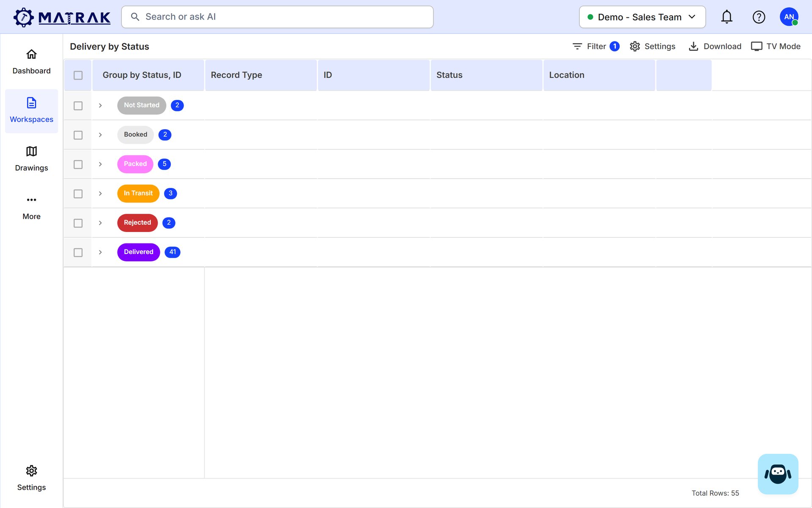Image resolution: width=812 pixels, height=508 pixels.
Task: Open the view Settings gear in toolbar
Action: tap(652, 46)
